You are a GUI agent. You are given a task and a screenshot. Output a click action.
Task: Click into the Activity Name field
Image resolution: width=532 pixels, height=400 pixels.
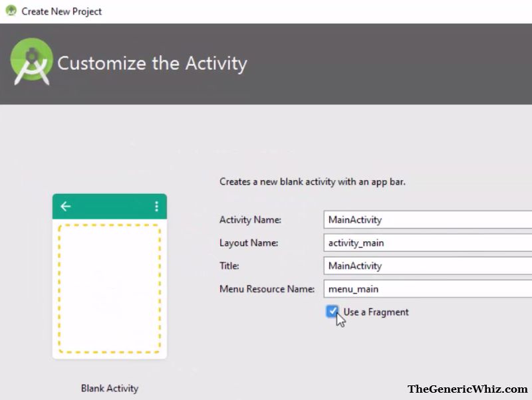(x=428, y=220)
